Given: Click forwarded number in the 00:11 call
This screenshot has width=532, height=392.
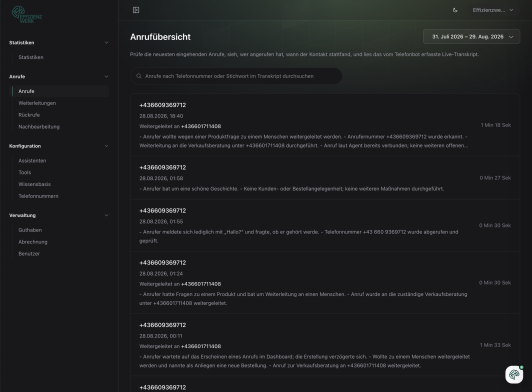Looking at the screenshot, I should point(201,347).
